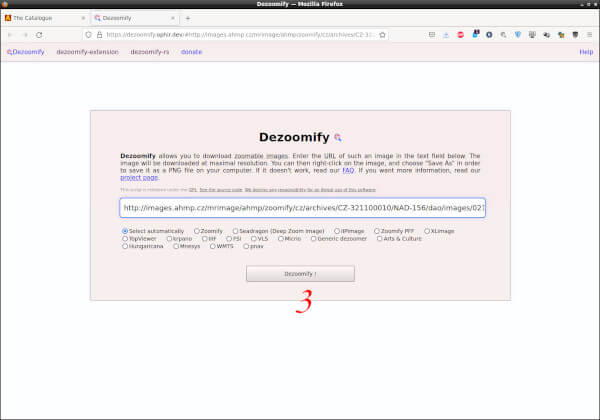Screen dimensions: 600x420
Task: Select the Micrio radio option
Action: (281, 239)
